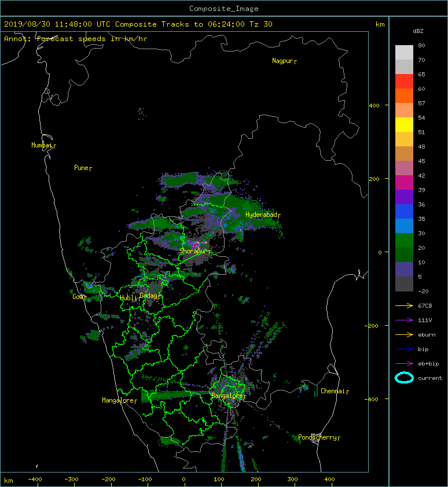Image resolution: width=448 pixels, height=487 pixels.
Task: Pick the bright green 30 dBZ swatch
Action: (x=404, y=241)
